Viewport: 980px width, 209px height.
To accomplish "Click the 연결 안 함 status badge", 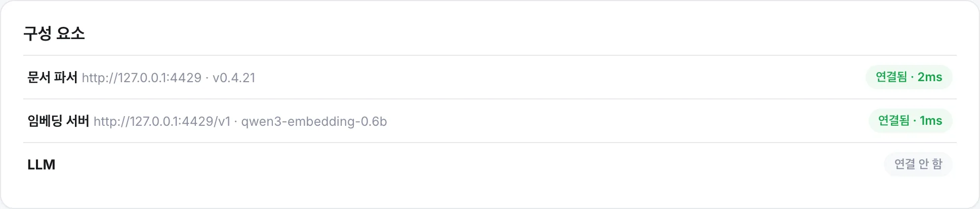I will tap(918, 164).
